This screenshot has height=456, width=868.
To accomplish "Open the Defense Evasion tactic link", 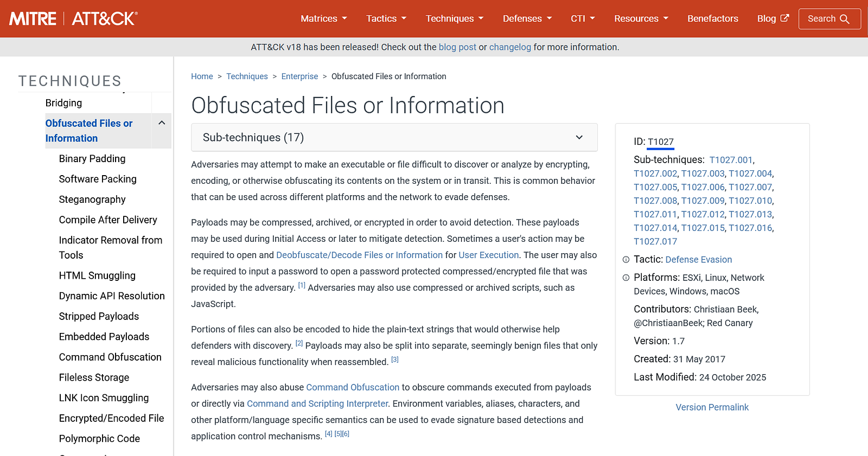I will 699,260.
